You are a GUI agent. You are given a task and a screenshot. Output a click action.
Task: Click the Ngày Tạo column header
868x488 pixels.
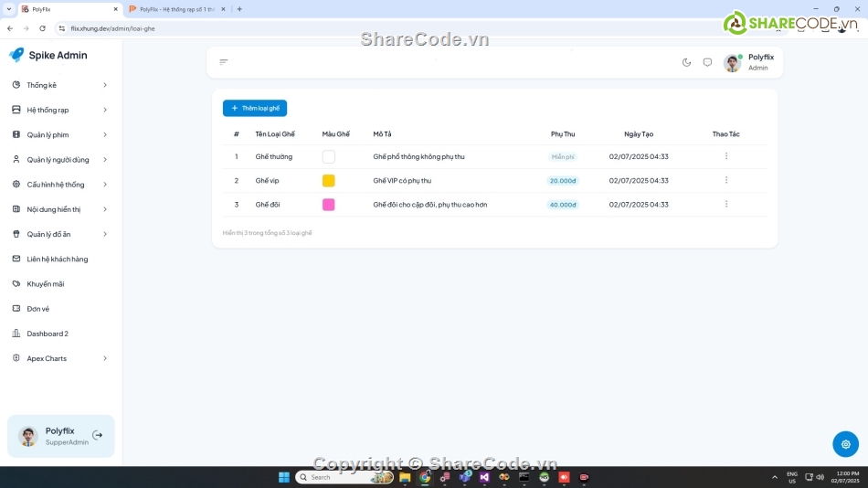(x=639, y=134)
